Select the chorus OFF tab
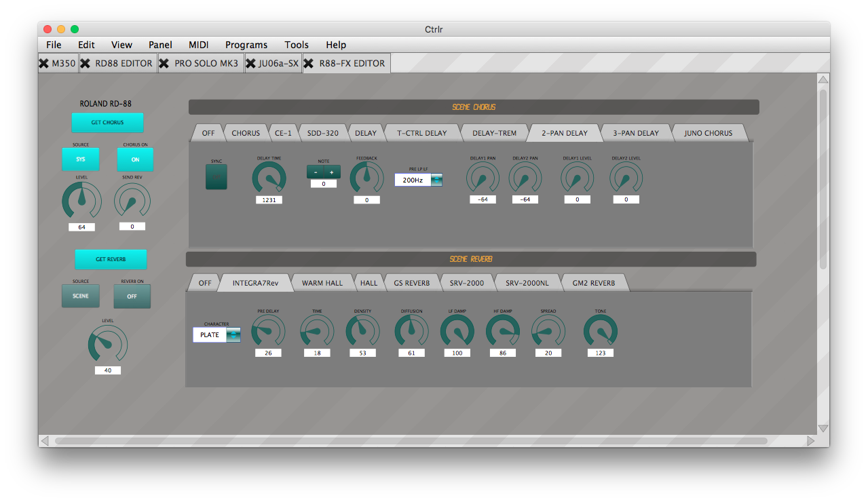 click(x=208, y=133)
